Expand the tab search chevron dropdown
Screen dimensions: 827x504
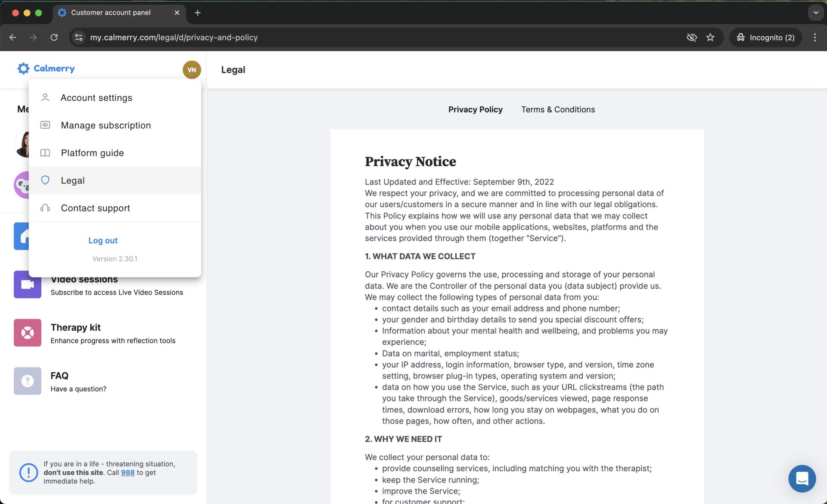point(815,12)
